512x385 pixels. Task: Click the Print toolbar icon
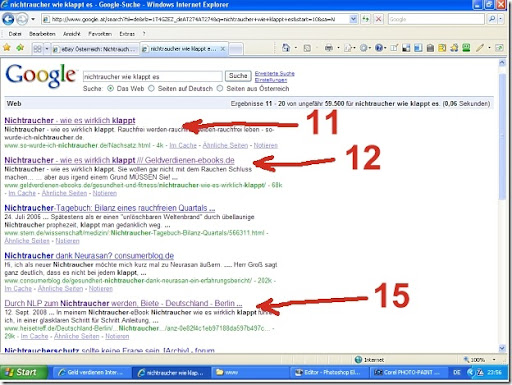coord(329,48)
